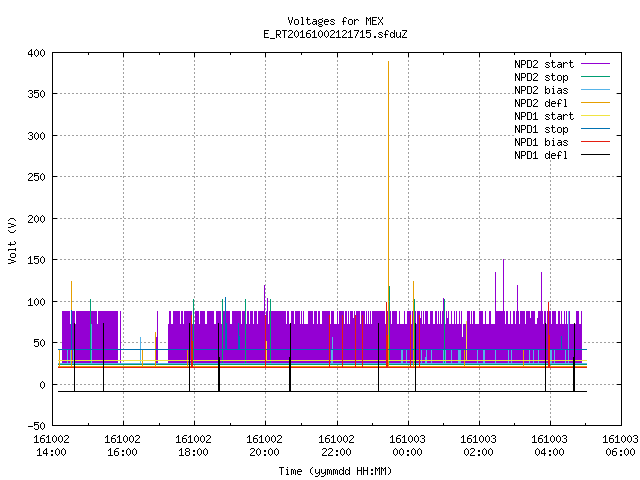
Task: Select the NPD2 start legend label
Action: 544,64
